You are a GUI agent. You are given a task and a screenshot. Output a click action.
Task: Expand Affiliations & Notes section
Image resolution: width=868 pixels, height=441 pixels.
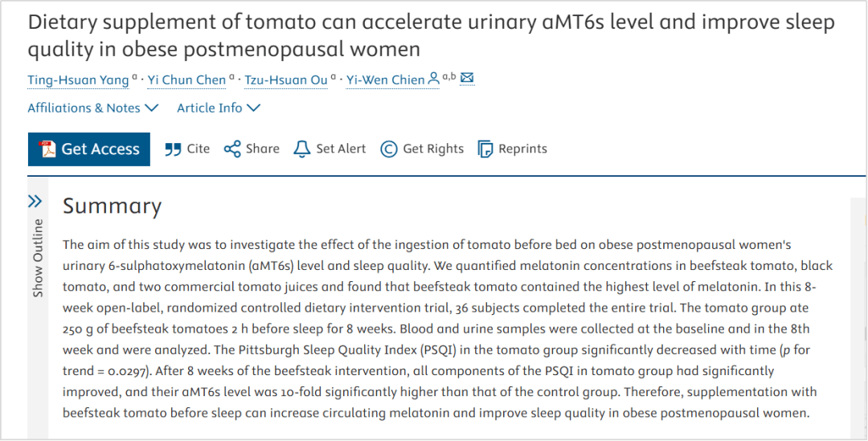pos(93,108)
